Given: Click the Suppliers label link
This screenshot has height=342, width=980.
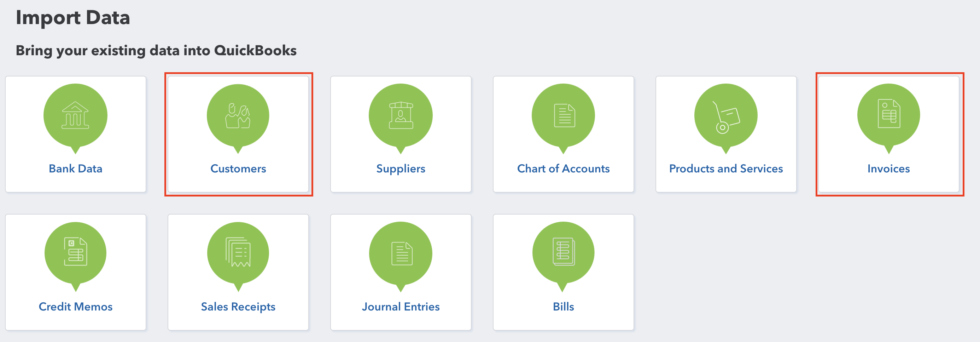Looking at the screenshot, I should [x=401, y=168].
